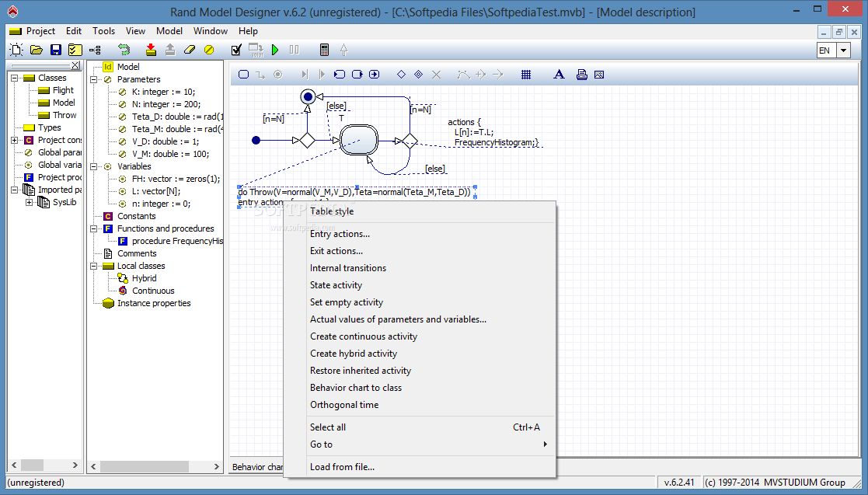Screen dimensions: 868x495
Task: Expand the Project constants node
Action: coord(15,140)
